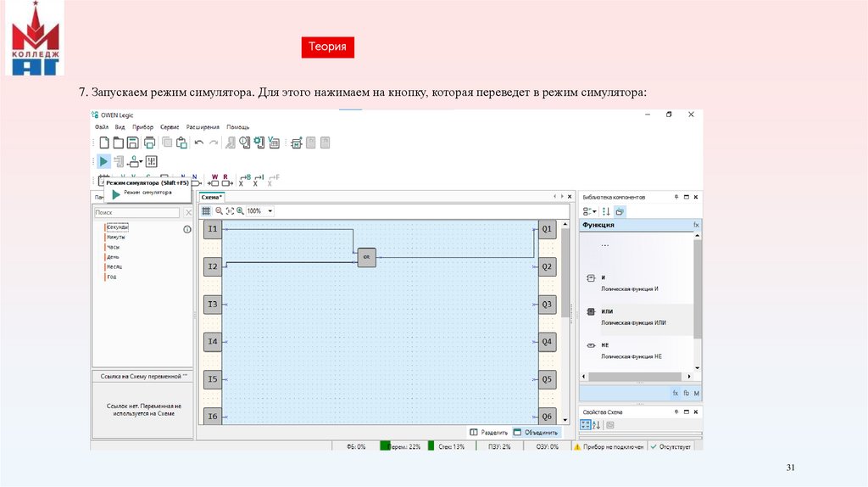Viewport: 868px width, 487px height.
Task: Select the День variable
Action: point(113,257)
